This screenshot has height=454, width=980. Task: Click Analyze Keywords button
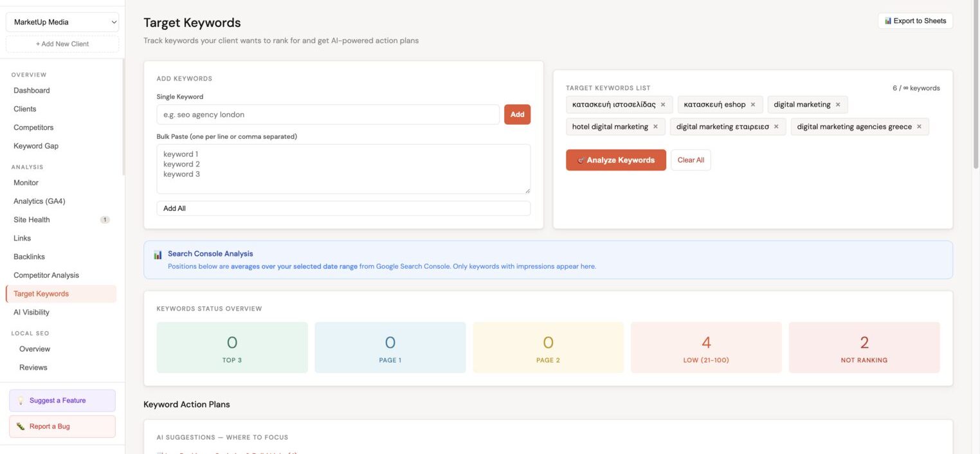(616, 160)
